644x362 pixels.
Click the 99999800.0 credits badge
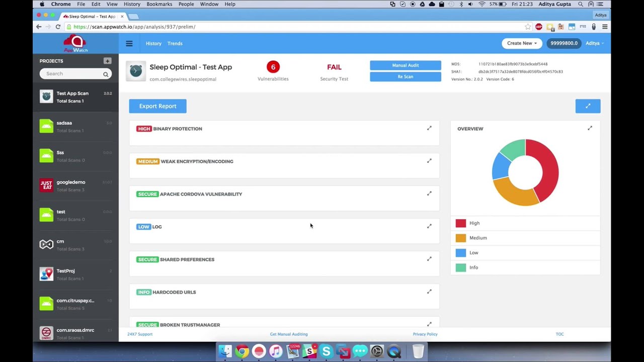point(563,43)
